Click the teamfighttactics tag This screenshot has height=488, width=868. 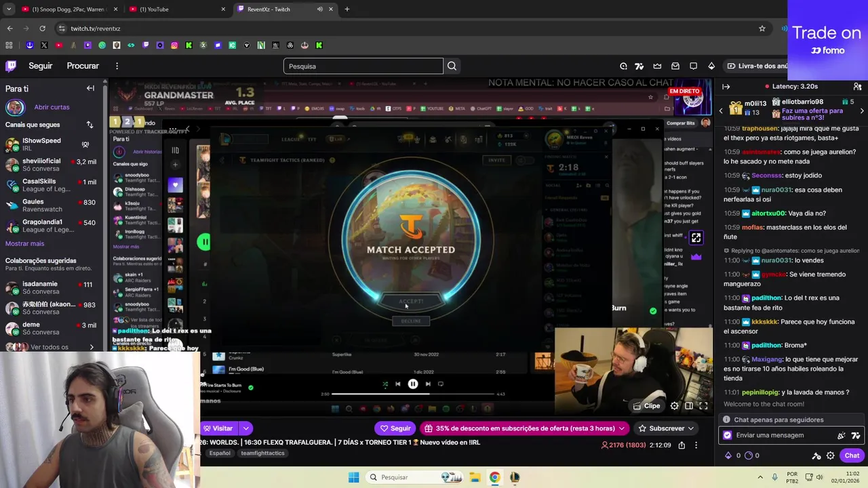(x=262, y=453)
